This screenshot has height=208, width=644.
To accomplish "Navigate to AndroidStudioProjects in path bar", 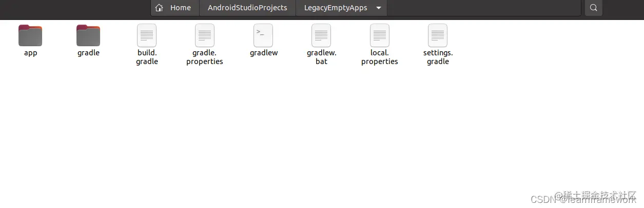I will [247, 8].
